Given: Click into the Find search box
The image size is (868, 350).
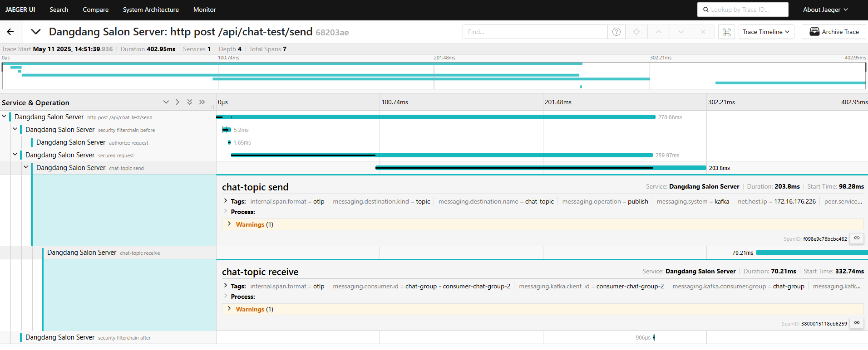Looking at the screenshot, I should pyautogui.click(x=535, y=32).
